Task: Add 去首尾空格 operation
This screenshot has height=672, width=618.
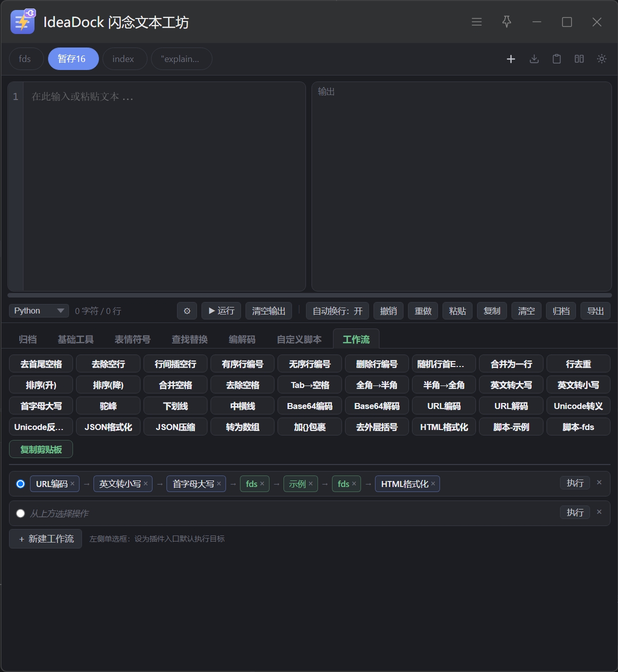Action: (x=41, y=364)
